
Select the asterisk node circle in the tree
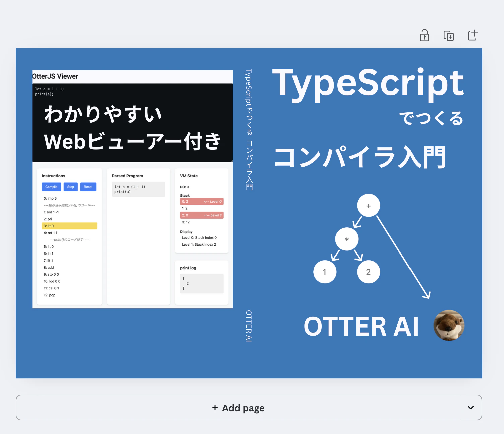click(347, 239)
